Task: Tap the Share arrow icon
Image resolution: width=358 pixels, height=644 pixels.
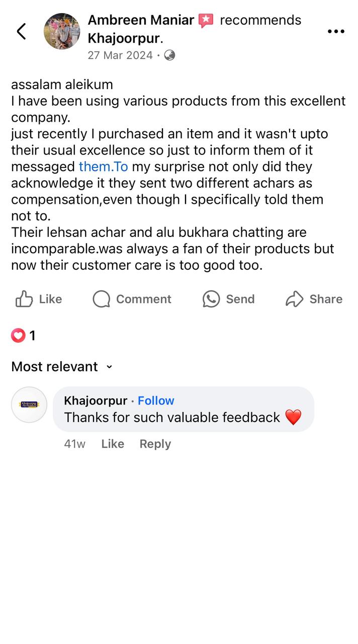Action: (x=294, y=299)
